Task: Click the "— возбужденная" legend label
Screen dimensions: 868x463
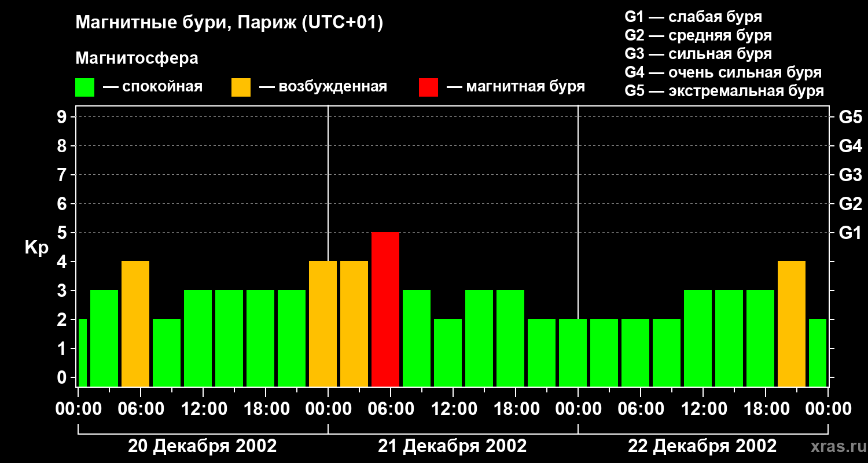Action: tap(323, 87)
